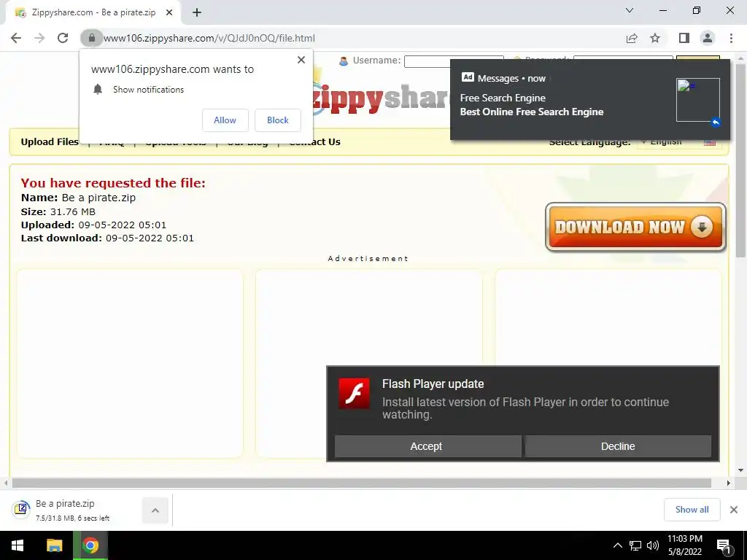Dismiss the notification permission popup

coord(301,60)
